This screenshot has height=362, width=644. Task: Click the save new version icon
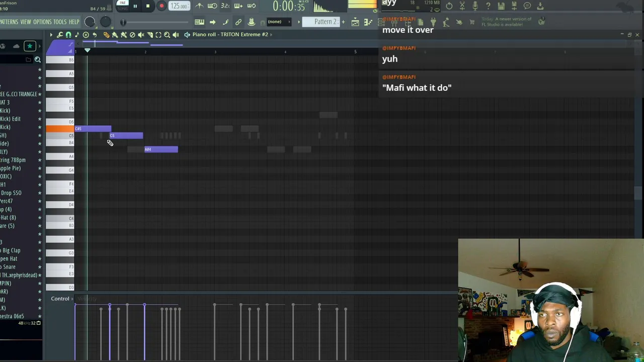(514, 6)
